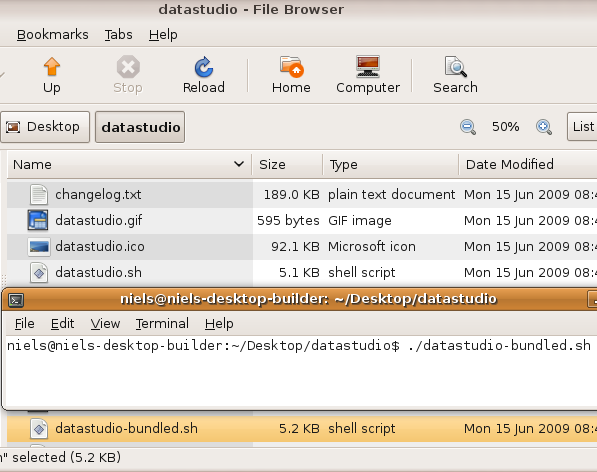Open the terminal Help menu
The height and width of the screenshot is (472, 597).
point(219,324)
